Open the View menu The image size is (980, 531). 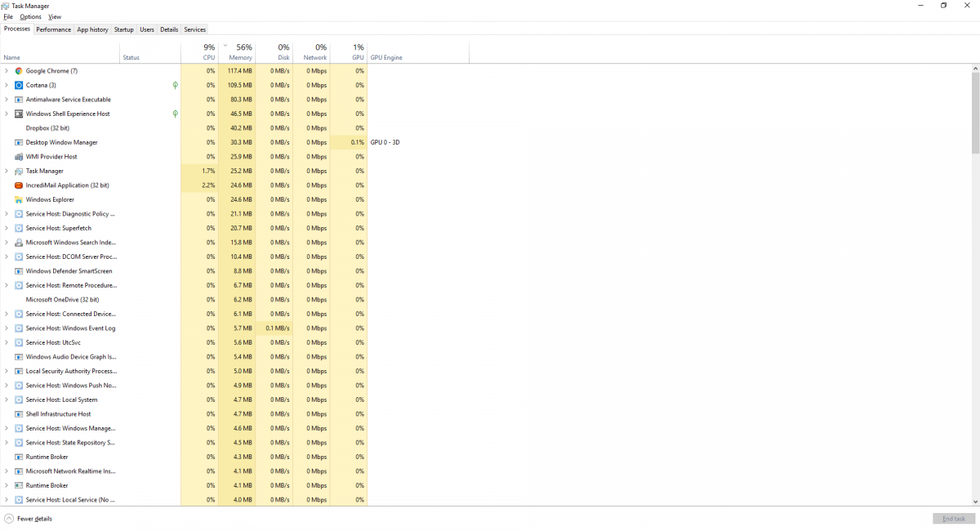pos(55,16)
